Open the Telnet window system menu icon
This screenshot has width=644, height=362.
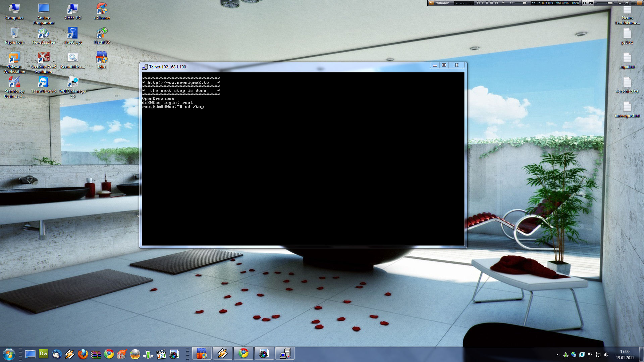click(x=145, y=67)
